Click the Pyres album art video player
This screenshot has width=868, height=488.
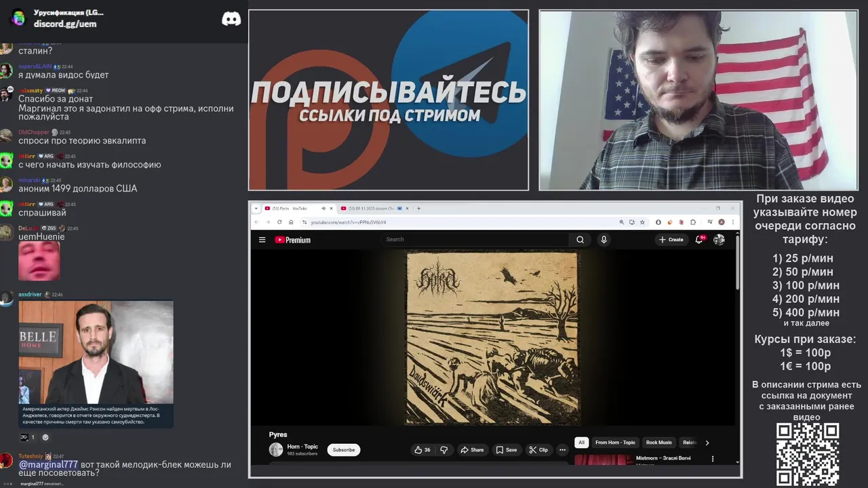492,338
